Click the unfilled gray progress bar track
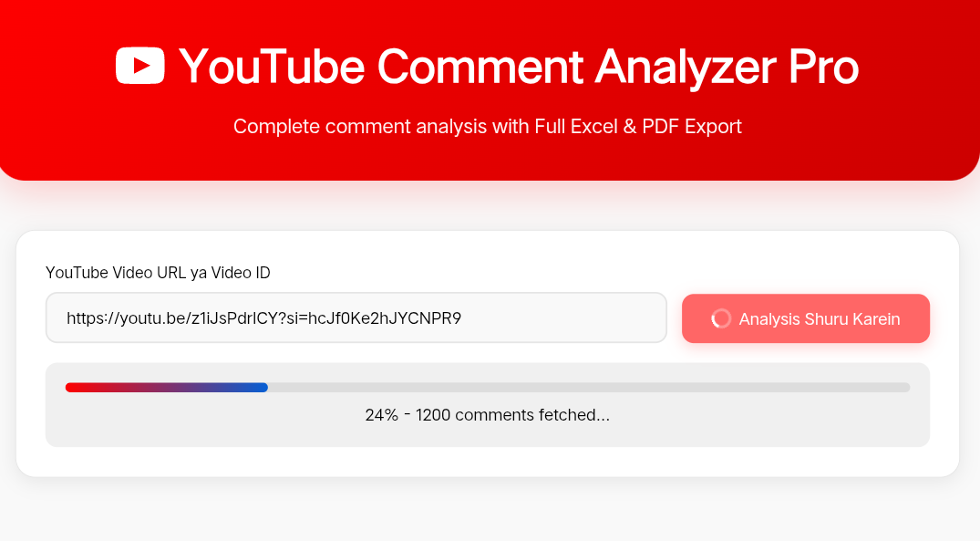980x541 pixels. tap(589, 388)
